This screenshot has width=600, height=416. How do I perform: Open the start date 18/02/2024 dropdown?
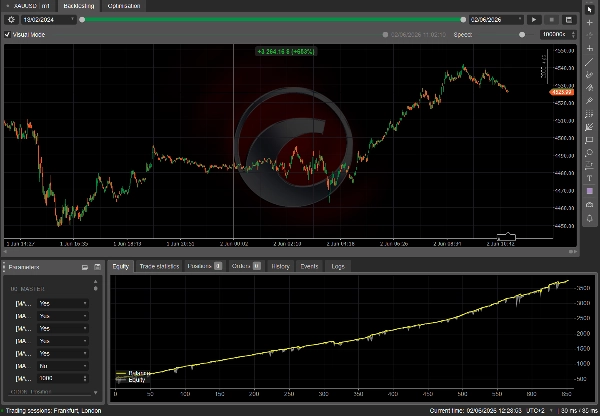click(49, 20)
